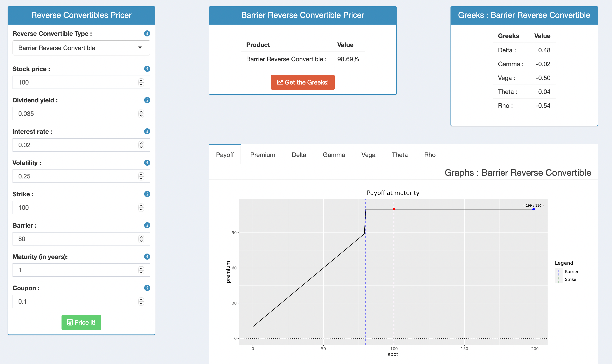Click the Stock price spinner arrows
This screenshot has height=364, width=612.
pyautogui.click(x=141, y=83)
